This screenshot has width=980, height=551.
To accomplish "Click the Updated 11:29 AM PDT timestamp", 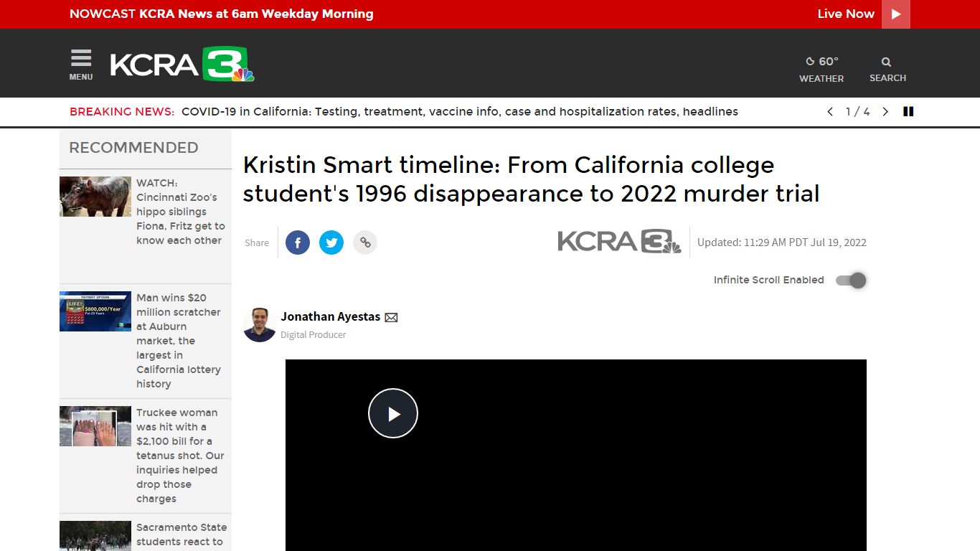I will click(x=782, y=242).
